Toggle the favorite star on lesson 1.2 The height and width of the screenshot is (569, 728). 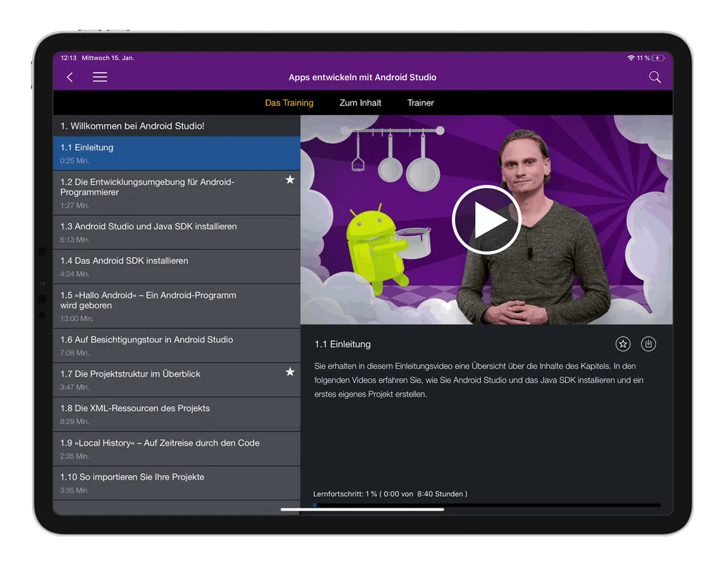click(290, 180)
